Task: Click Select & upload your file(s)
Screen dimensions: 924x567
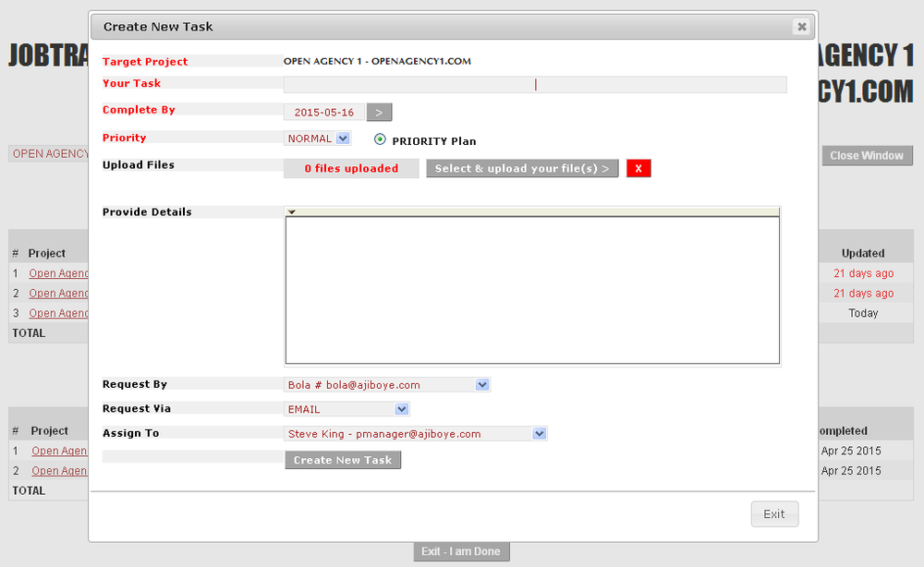Action: point(522,168)
